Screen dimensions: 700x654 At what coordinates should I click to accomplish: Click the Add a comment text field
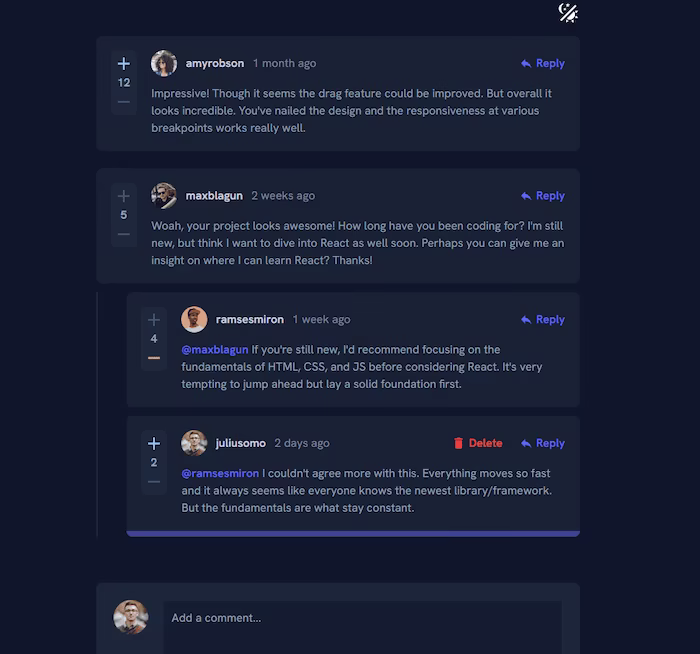(x=362, y=627)
